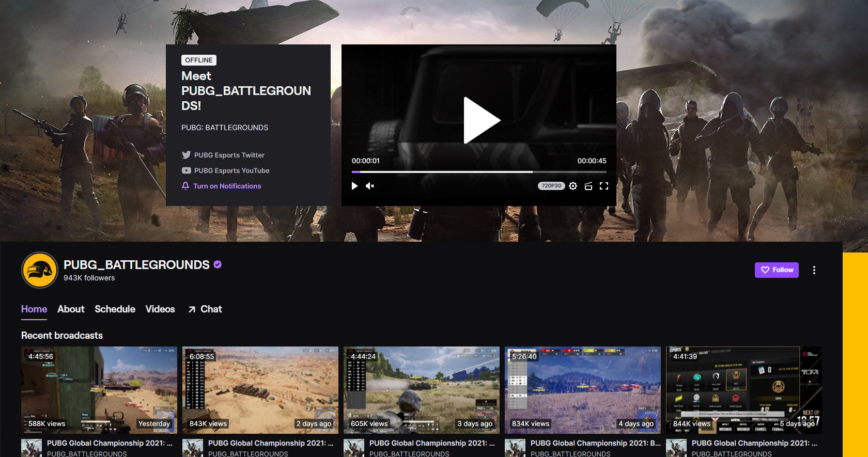Click the PUBG helmet channel avatar
The width and height of the screenshot is (868, 457).
click(x=40, y=270)
